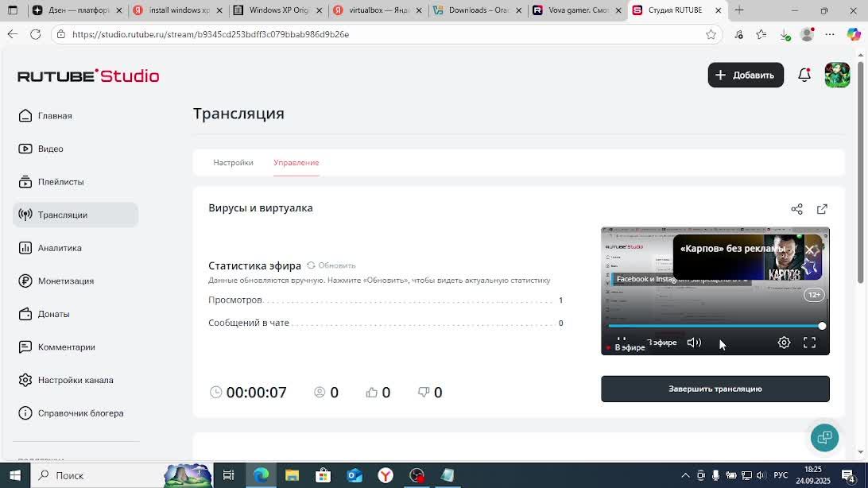The width and height of the screenshot is (868, 488).
Task: Click the taskbar Поиск search box
Action: click(x=122, y=475)
